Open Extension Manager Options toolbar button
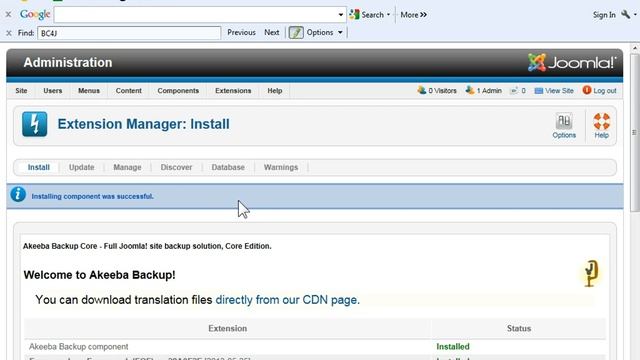The height and width of the screenshot is (360, 640). [564, 126]
